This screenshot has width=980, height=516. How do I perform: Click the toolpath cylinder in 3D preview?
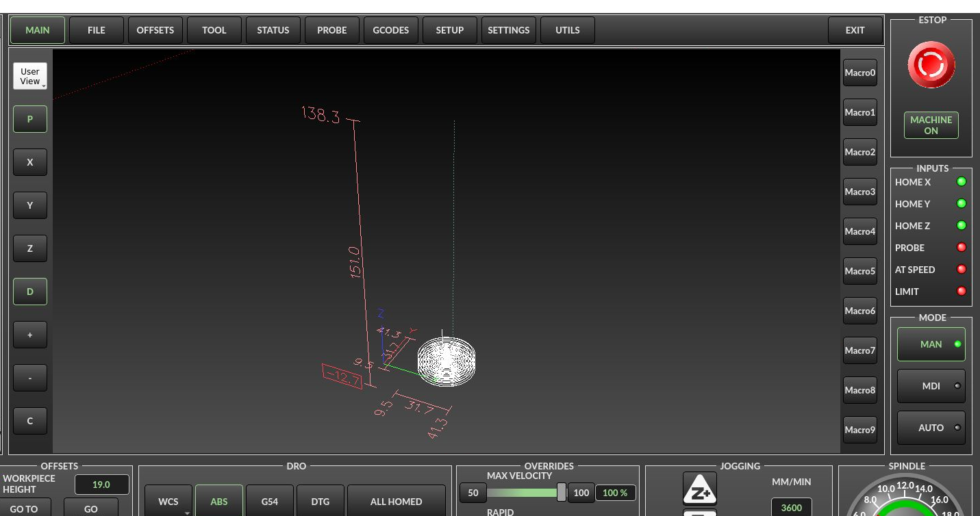pos(447,361)
